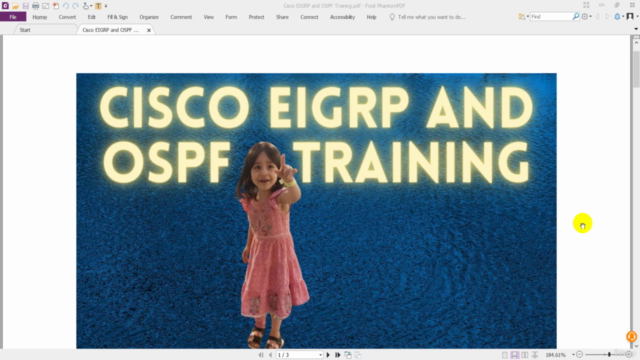Go to first page using navigation arrow

pos(261,355)
